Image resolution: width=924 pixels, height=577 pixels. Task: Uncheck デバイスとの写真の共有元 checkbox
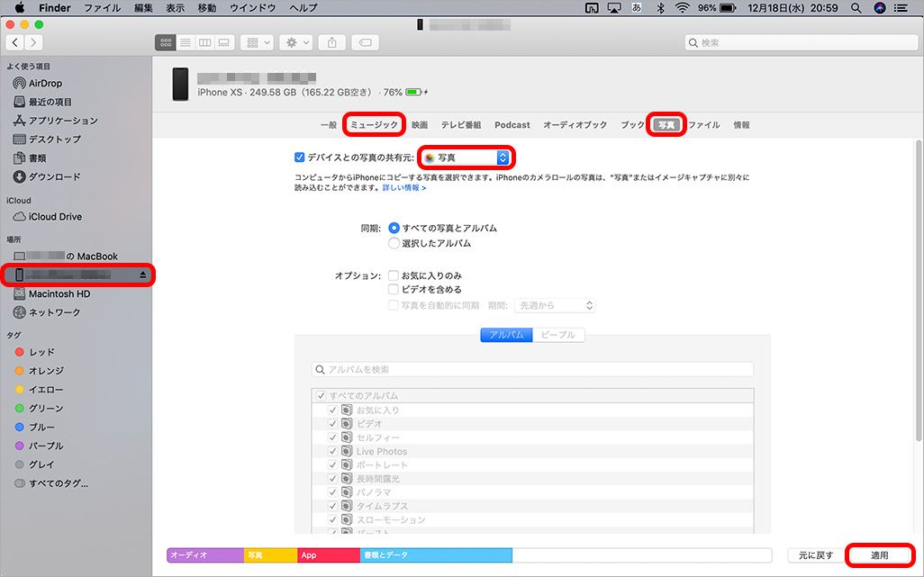click(x=300, y=157)
